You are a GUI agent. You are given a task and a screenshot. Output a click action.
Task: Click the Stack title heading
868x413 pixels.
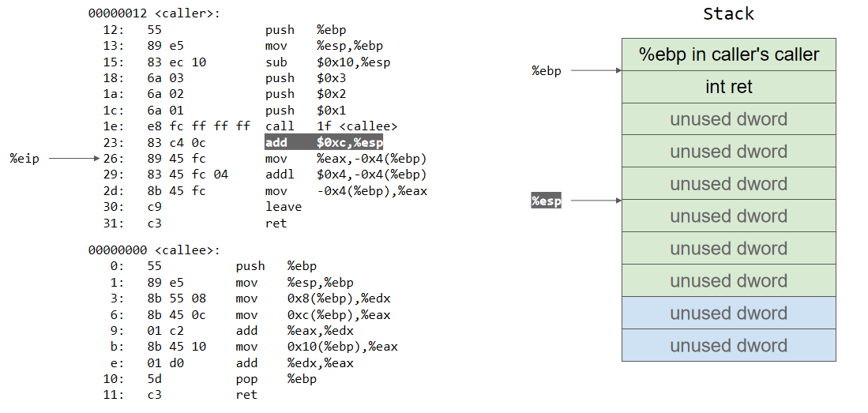tap(728, 14)
